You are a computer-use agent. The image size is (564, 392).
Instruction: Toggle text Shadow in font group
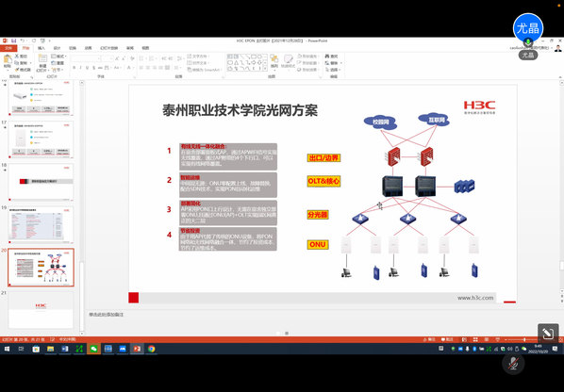tap(94, 68)
